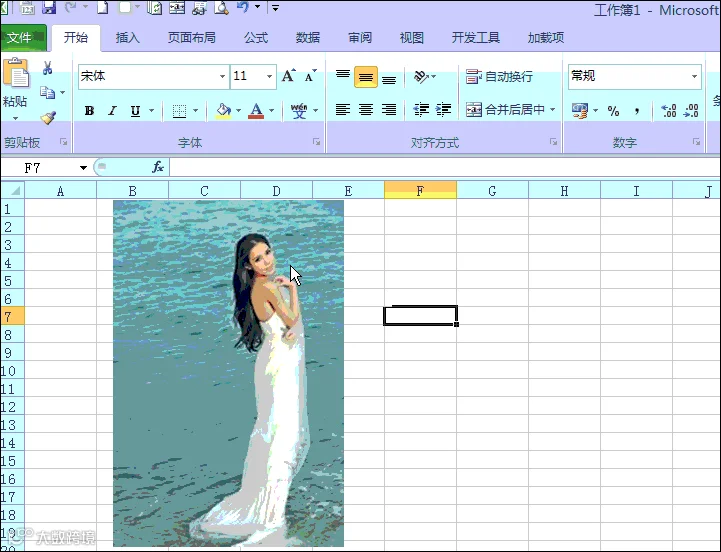Toggle Italic formatting
Viewport: 721px width, 552px height.
112,111
